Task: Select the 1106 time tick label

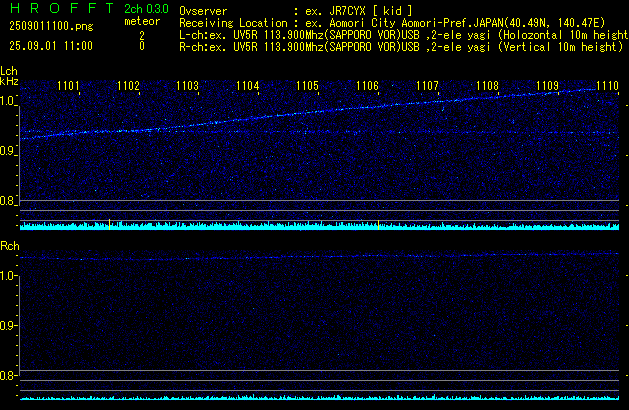Action: pos(367,86)
